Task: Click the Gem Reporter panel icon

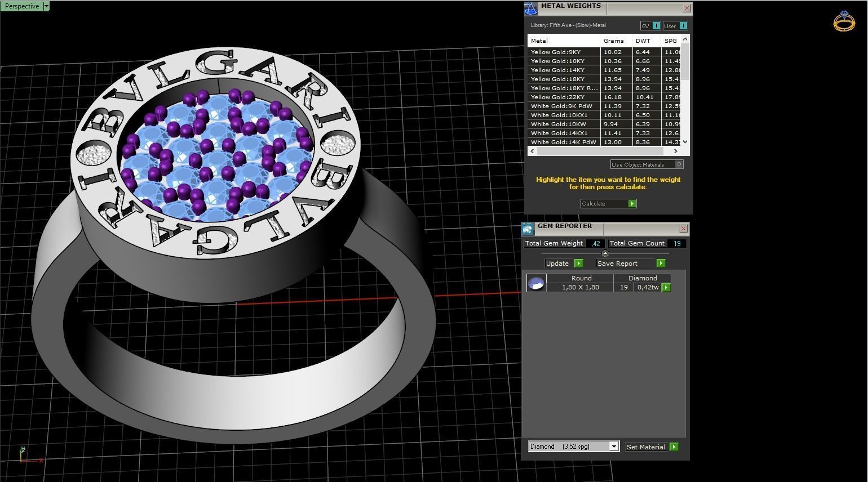Action: pyautogui.click(x=528, y=229)
